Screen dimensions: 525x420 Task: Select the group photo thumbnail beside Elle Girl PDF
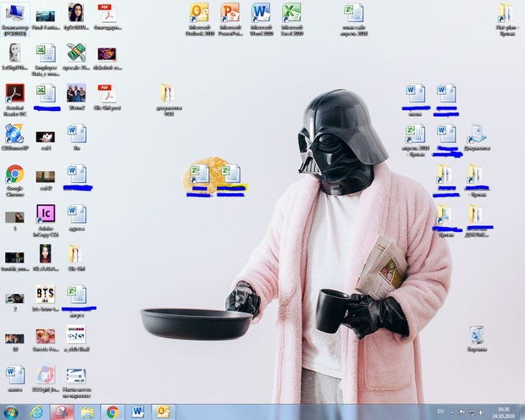[x=76, y=97]
